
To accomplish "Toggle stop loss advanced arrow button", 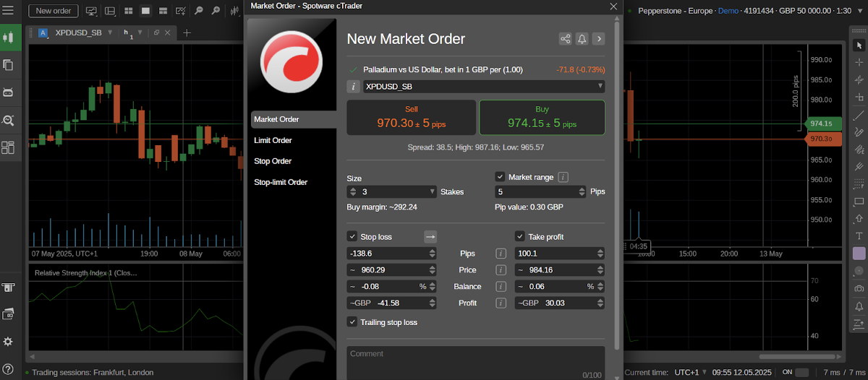I will click(x=430, y=236).
